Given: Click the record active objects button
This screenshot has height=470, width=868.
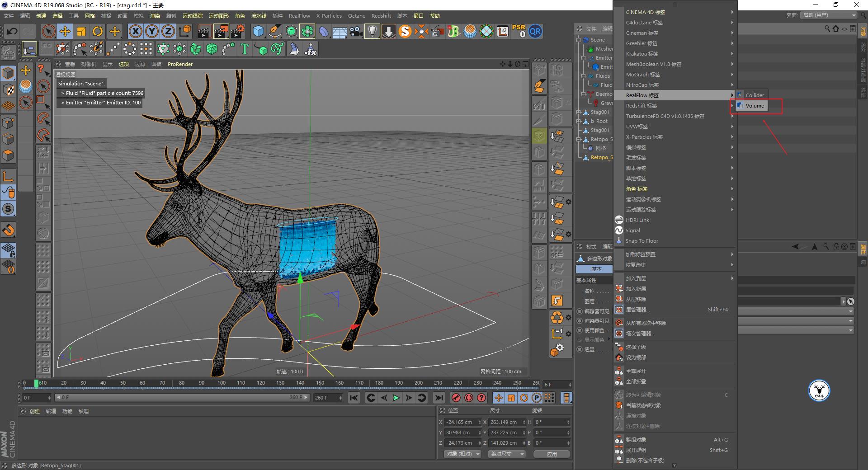Looking at the screenshot, I should point(456,398).
